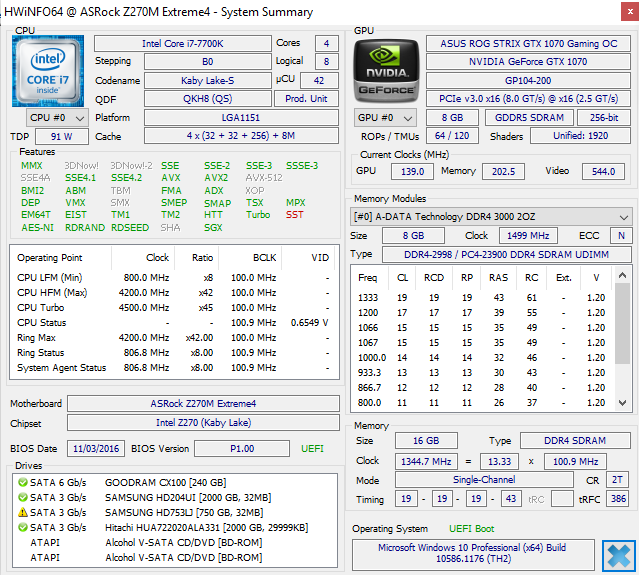Screen dimensions: 639x575
Task: Select the Ring Max operating point row
Action: 174,338
